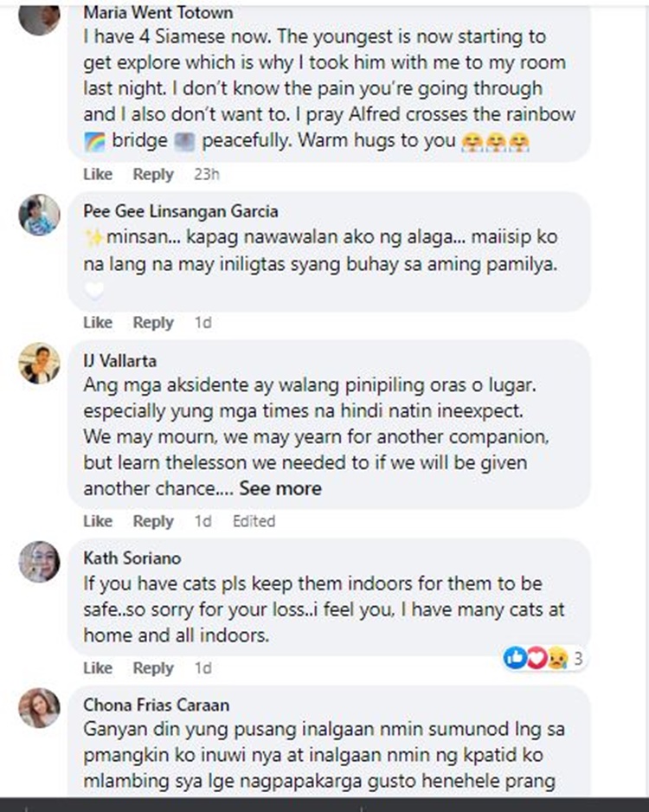
Task: Like Pee Gee Linsangan Garcia's comment
Action: tap(98, 322)
